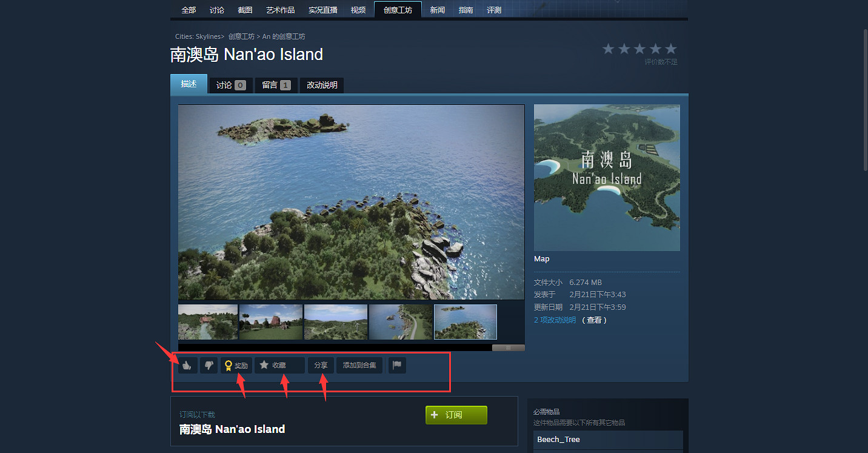Give an award with 奖励 button
Screen dimensions: 868x453
[x=236, y=366]
